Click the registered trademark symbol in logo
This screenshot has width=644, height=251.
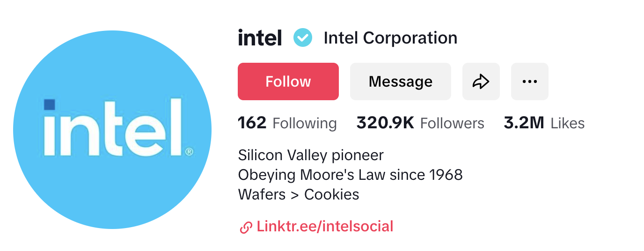(189, 152)
